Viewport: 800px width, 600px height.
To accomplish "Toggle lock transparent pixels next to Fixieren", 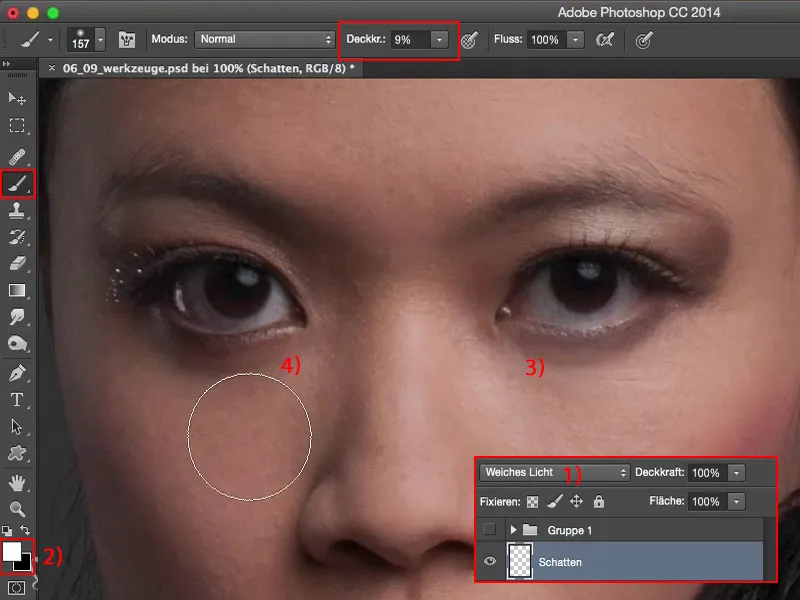I will [x=532, y=501].
